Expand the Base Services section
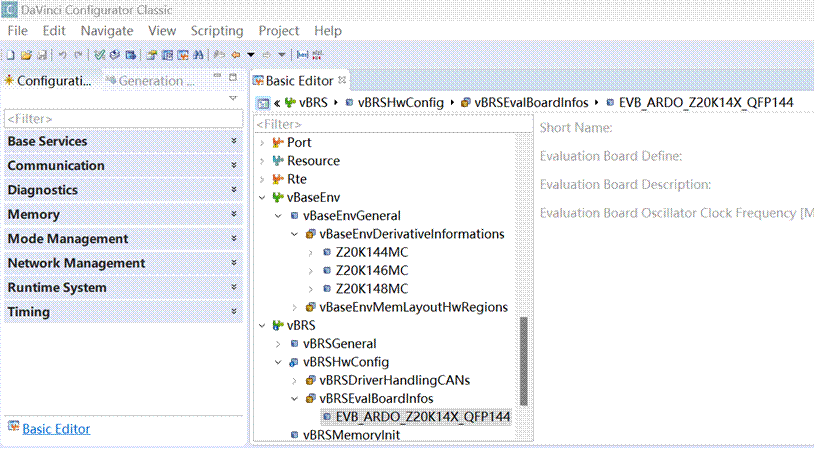 coord(233,142)
